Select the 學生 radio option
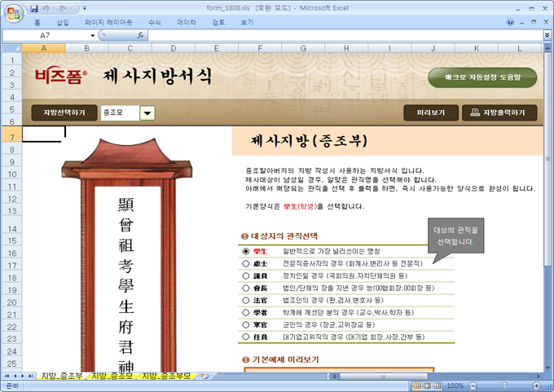Viewport: 554px width, 392px height. point(246,252)
